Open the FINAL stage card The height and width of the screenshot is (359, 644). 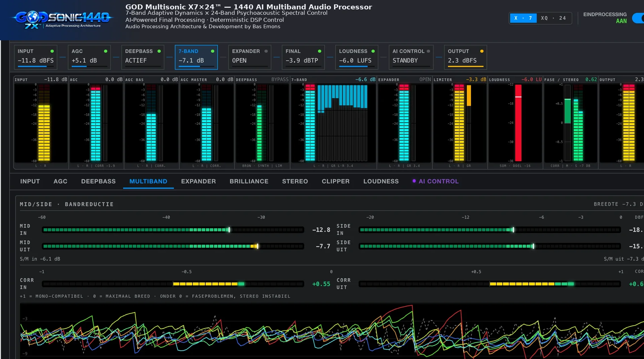coord(303,57)
